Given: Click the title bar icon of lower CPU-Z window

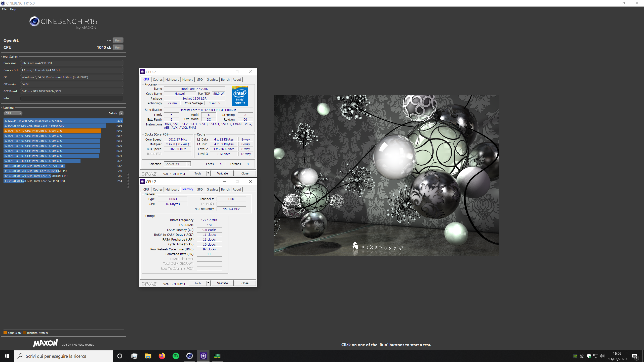Looking at the screenshot, I should [143, 182].
